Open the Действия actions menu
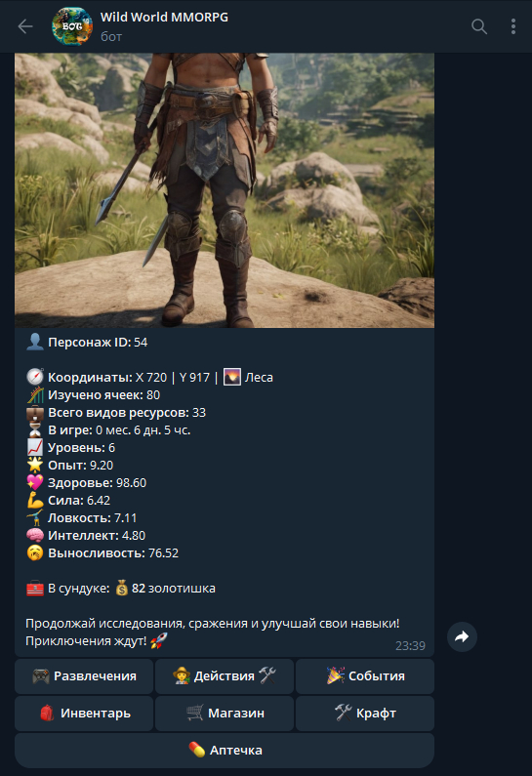The height and width of the screenshot is (776, 532). pos(225,676)
